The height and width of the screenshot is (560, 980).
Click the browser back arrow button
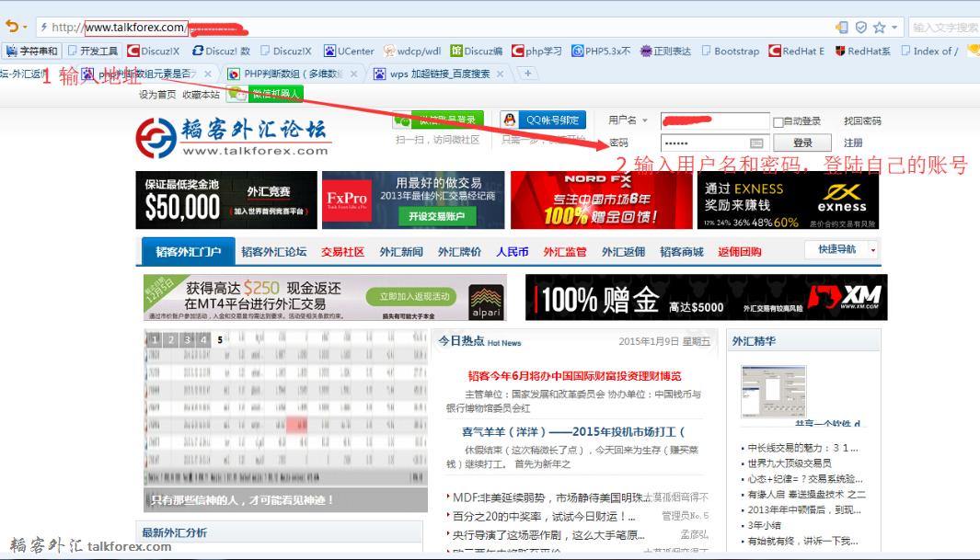pyautogui.click(x=11, y=27)
